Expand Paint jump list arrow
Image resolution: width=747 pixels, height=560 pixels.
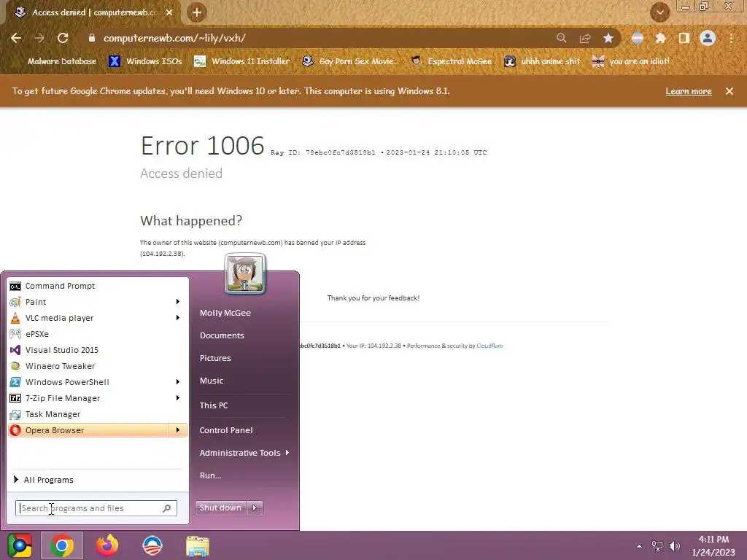(x=178, y=302)
